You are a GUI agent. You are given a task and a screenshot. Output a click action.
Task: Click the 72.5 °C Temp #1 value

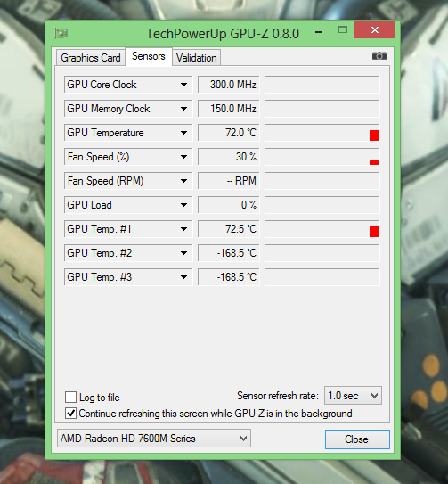229,229
